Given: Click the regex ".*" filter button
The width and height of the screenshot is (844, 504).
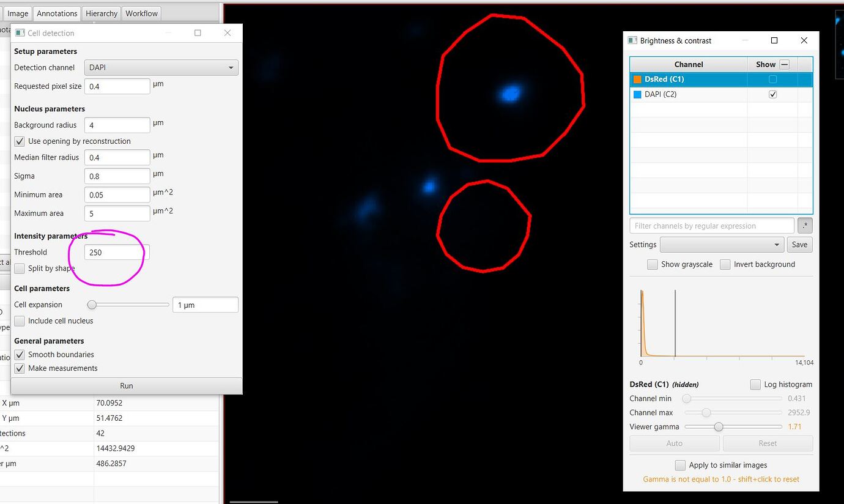Looking at the screenshot, I should point(805,225).
